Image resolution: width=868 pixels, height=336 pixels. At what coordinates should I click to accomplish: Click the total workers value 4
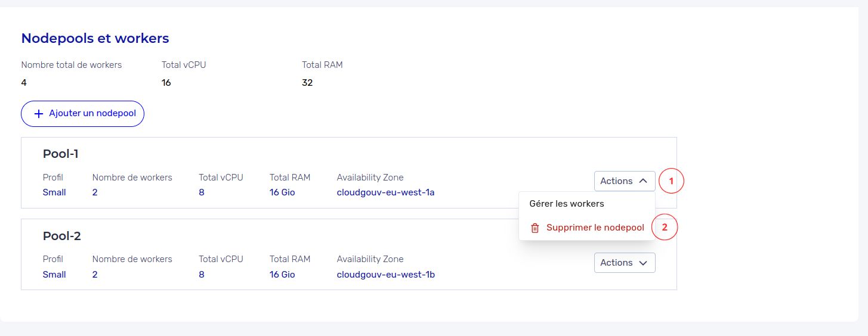(24, 83)
